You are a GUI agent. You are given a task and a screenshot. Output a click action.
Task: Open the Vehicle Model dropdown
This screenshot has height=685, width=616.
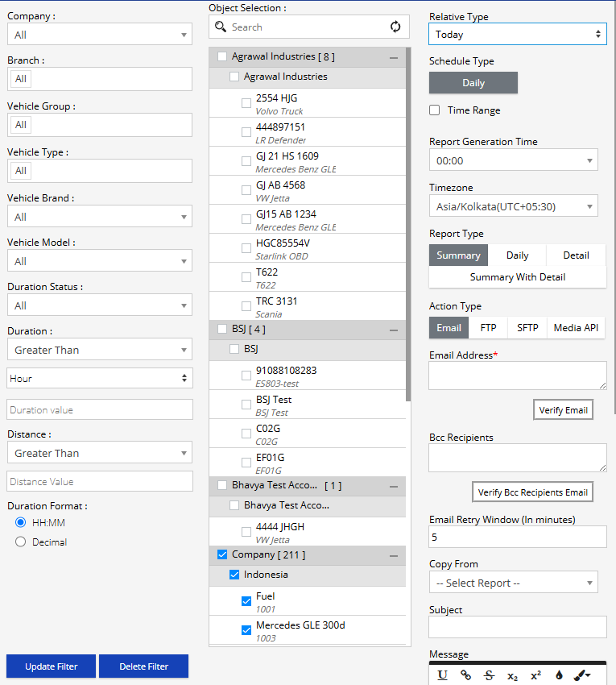[x=100, y=261]
